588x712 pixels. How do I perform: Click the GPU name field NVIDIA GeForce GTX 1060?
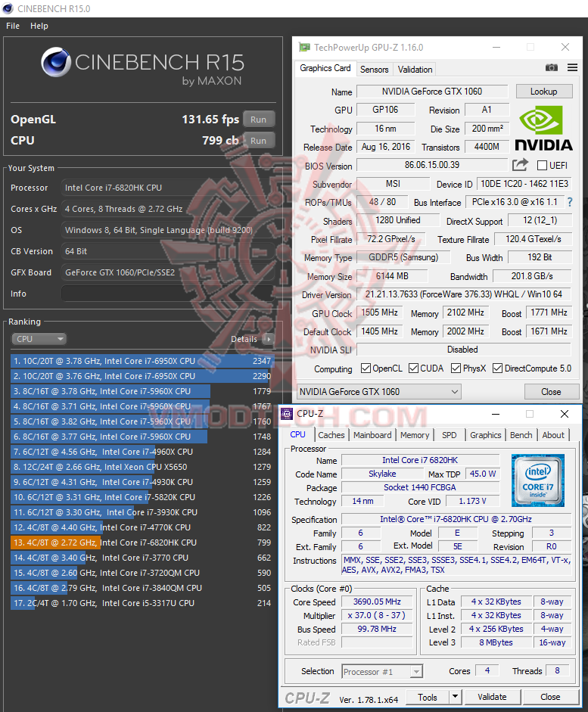point(432,92)
